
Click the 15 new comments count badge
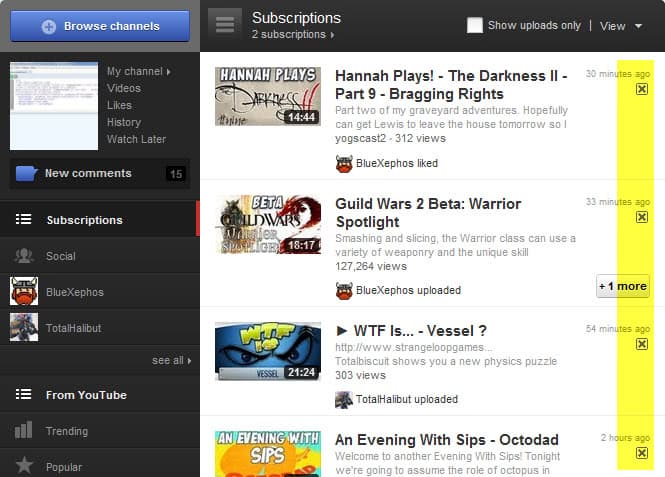pos(176,174)
